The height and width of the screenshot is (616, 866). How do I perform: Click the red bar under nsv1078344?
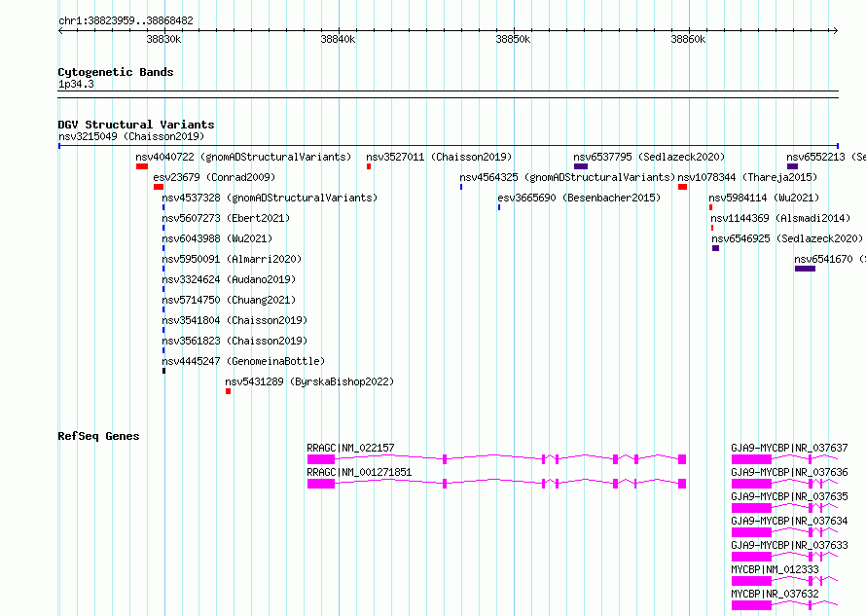pyautogui.click(x=683, y=187)
